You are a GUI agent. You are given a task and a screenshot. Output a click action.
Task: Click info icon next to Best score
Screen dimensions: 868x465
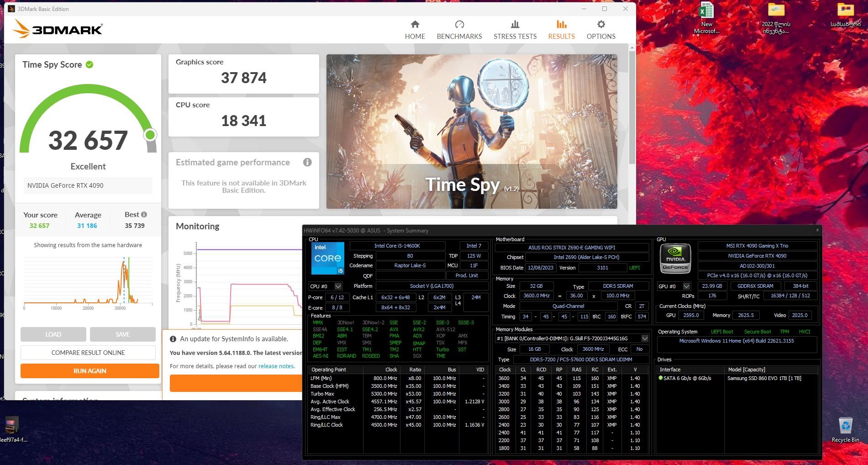[x=144, y=215]
